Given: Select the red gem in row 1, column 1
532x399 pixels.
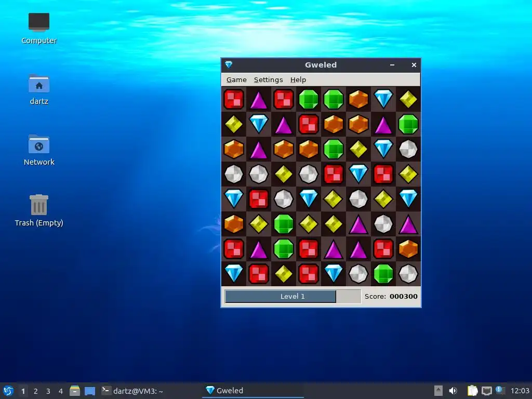Looking at the screenshot, I should (234, 99).
